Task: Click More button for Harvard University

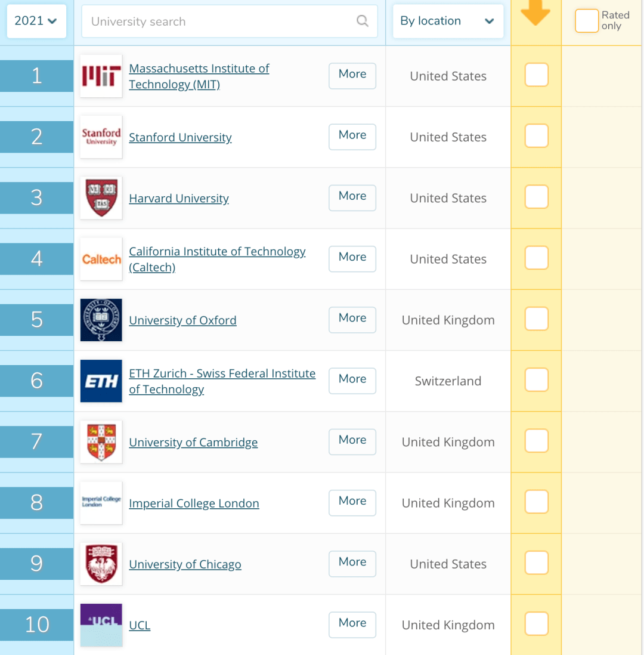Action: click(352, 197)
